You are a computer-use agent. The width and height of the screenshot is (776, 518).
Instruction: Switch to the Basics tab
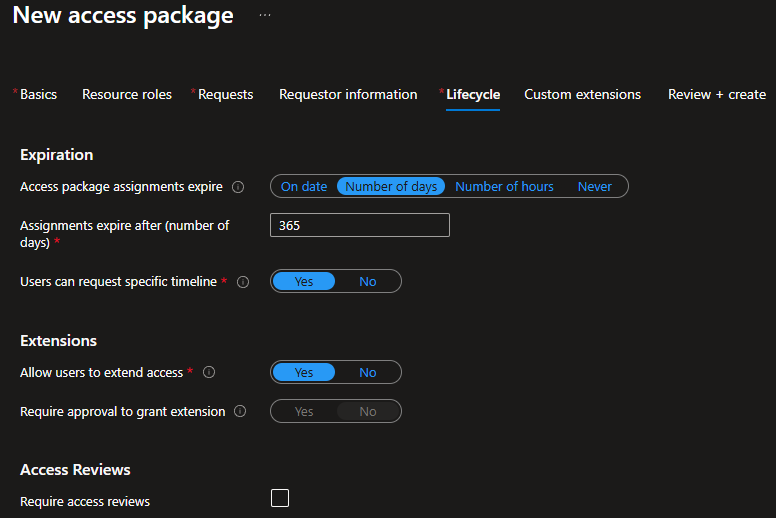(38, 94)
